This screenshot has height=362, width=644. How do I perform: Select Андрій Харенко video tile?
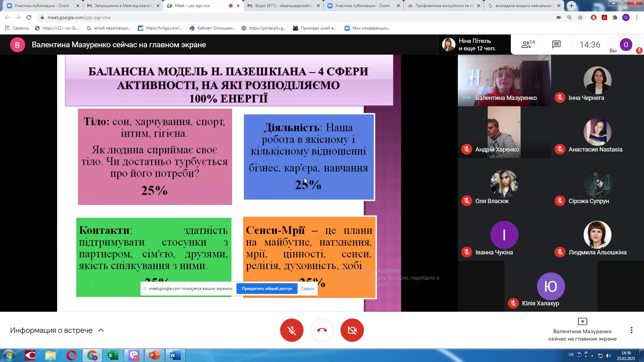tap(504, 132)
